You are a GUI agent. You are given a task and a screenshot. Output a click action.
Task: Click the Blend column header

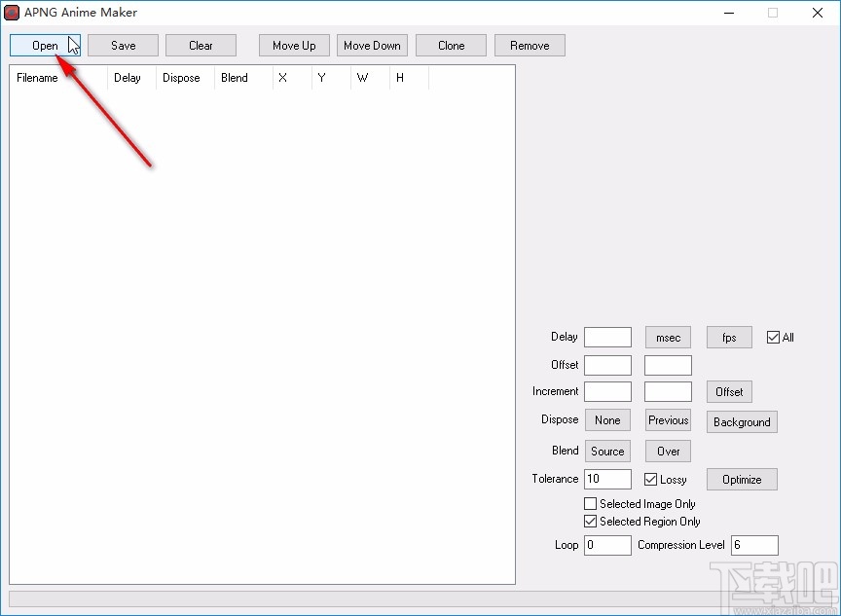point(243,78)
